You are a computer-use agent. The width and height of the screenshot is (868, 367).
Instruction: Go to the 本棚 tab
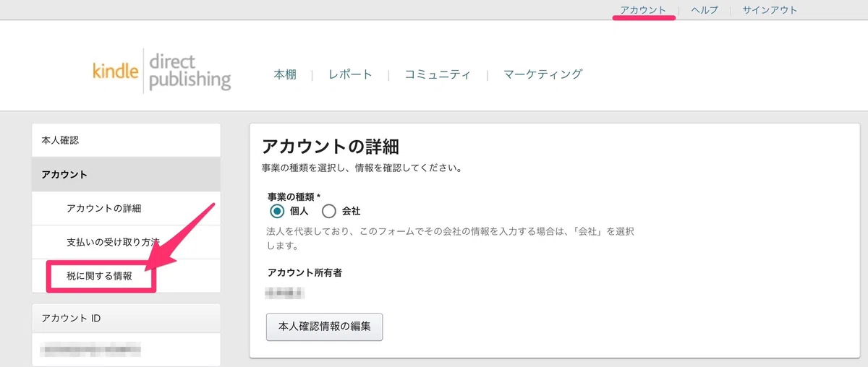pos(285,74)
